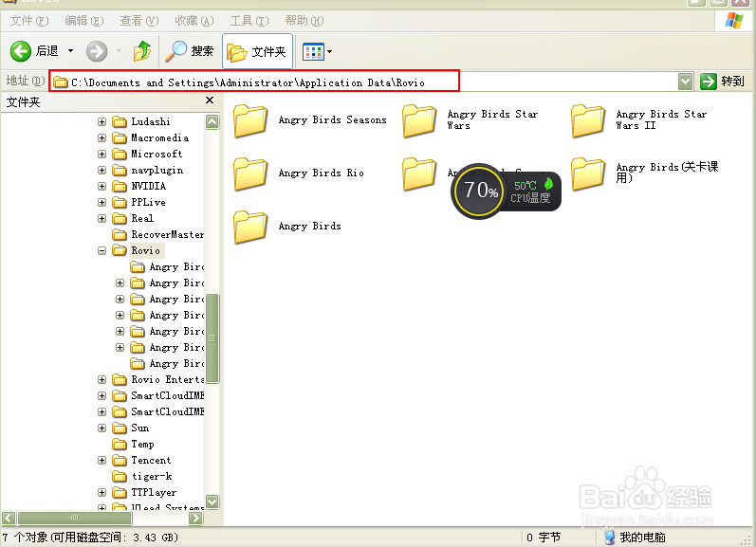
Task: Expand the PPLive tree node
Action: (x=101, y=203)
